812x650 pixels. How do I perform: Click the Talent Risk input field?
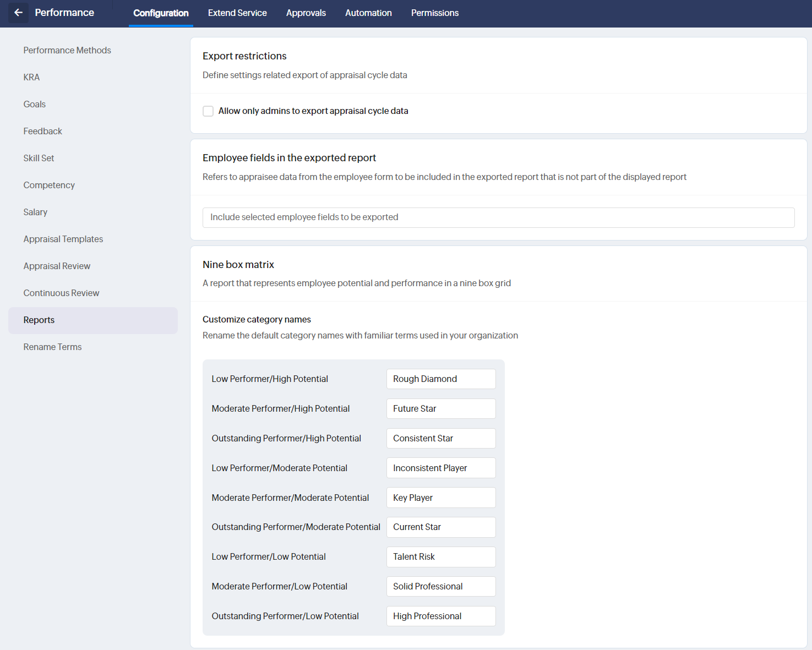click(440, 556)
